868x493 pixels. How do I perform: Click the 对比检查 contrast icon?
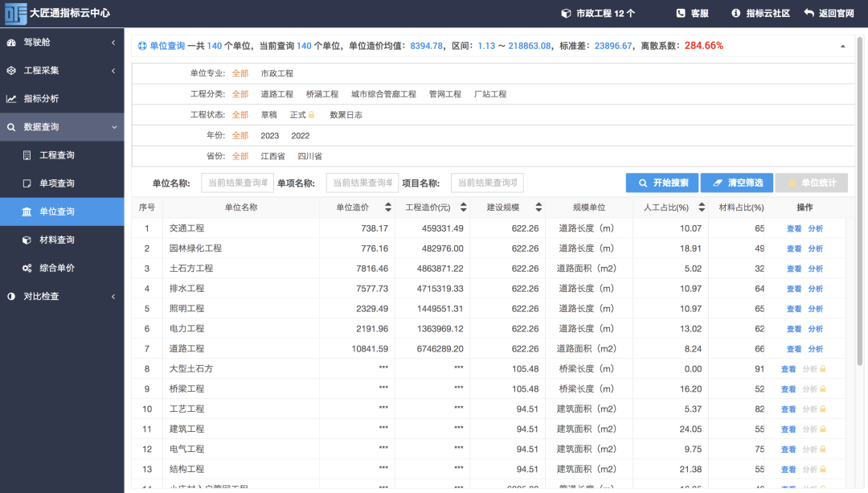(11, 296)
